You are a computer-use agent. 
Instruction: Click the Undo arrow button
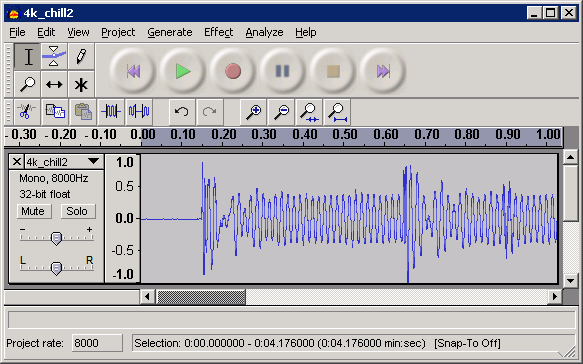[182, 112]
